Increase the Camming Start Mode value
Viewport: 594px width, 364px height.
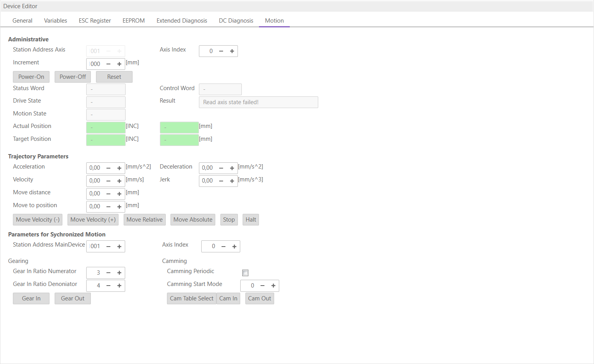[273, 286]
